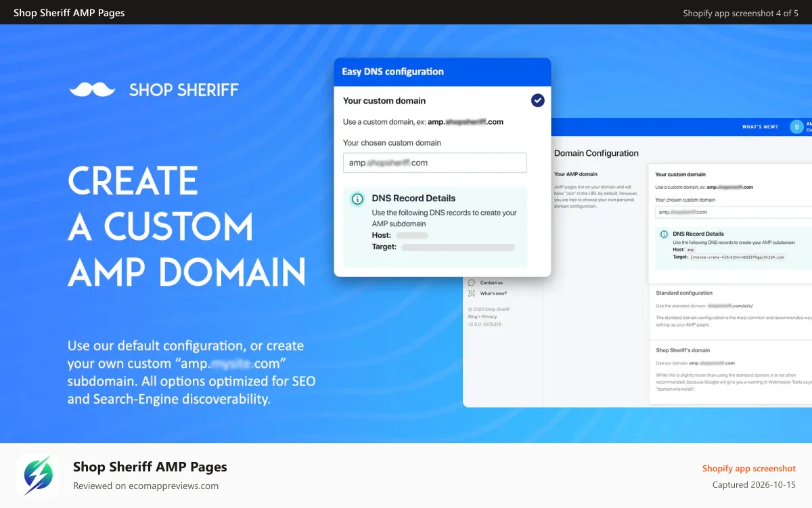
Task: Toggle the Your custom domain checkmark
Action: coord(537,100)
